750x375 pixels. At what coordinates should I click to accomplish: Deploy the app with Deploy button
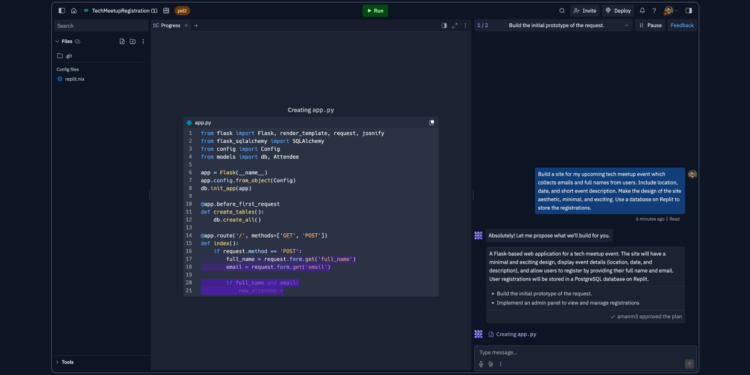618,11
